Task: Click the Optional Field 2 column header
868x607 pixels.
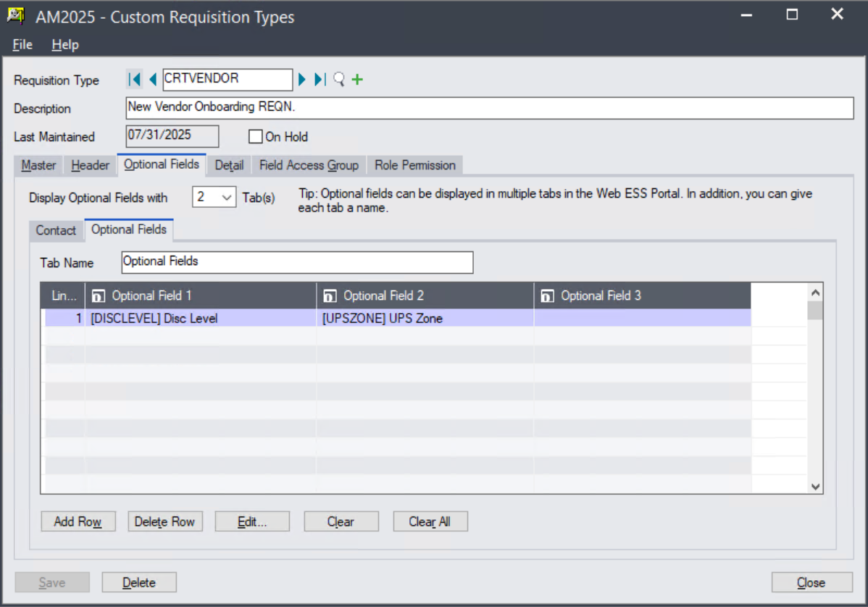Action: (425, 296)
